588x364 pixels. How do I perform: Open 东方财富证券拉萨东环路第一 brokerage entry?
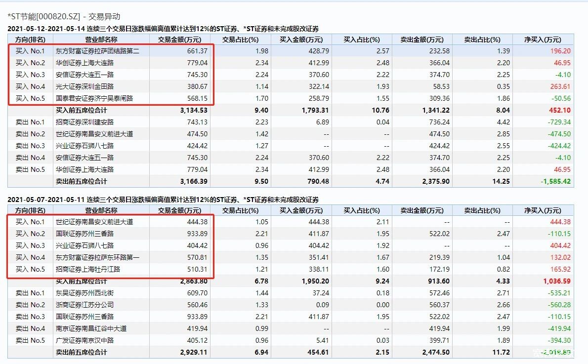pyautogui.click(x=97, y=257)
